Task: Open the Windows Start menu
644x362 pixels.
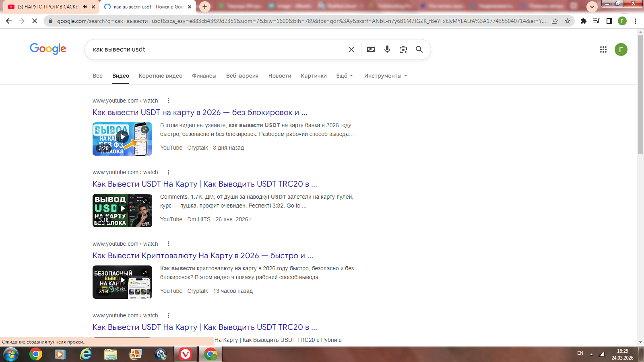Action: click(11, 354)
